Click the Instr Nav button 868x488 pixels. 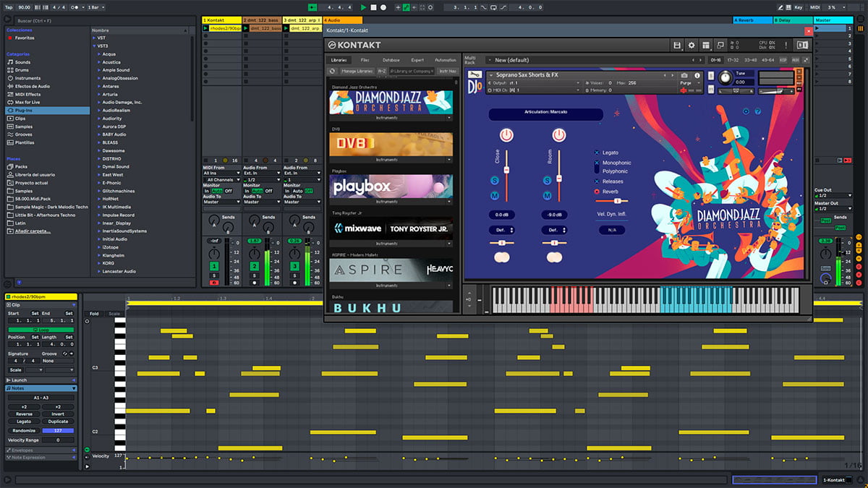click(x=448, y=71)
